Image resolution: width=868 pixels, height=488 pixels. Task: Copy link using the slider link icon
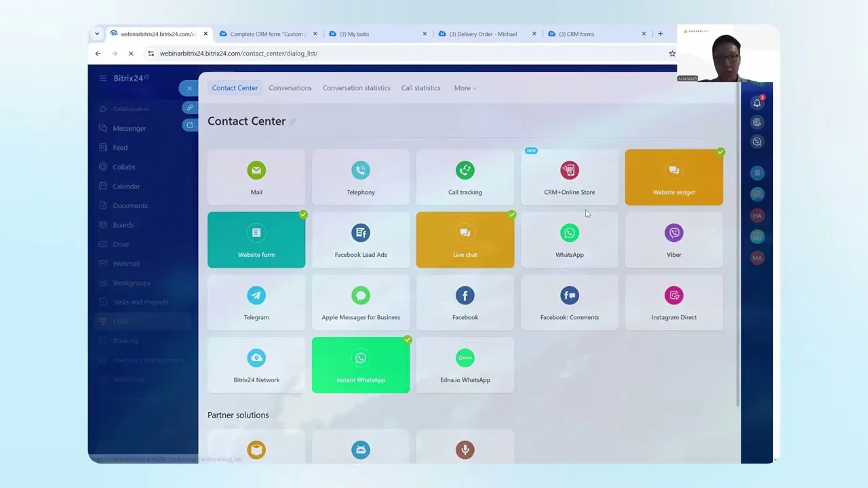click(x=190, y=107)
